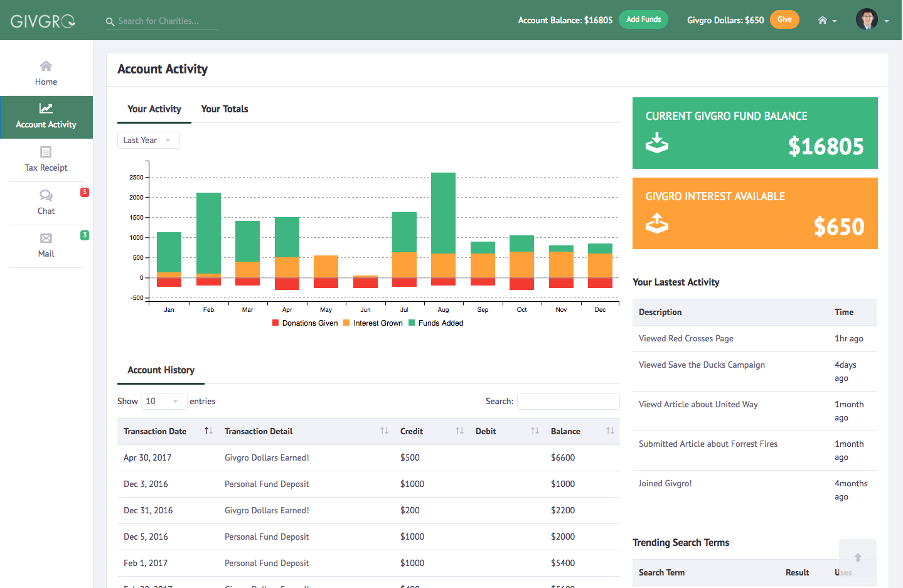This screenshot has height=588, width=903.
Task: Click the home icon in top bar
Action: [x=822, y=20]
